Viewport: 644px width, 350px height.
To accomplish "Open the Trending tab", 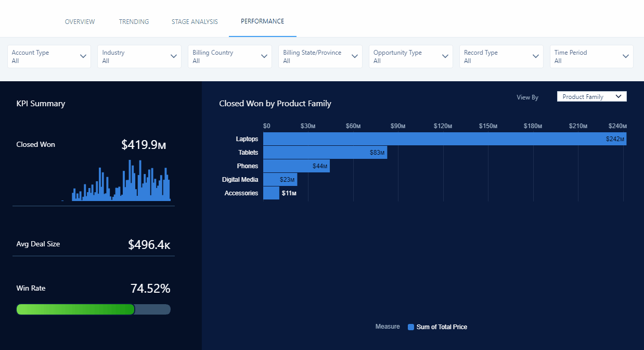I will click(x=134, y=21).
